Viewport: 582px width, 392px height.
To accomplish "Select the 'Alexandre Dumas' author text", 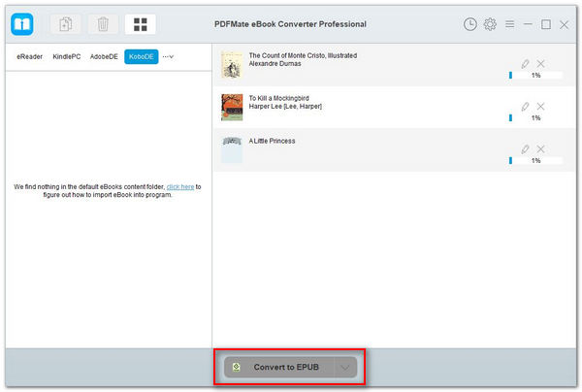I will pyautogui.click(x=275, y=64).
